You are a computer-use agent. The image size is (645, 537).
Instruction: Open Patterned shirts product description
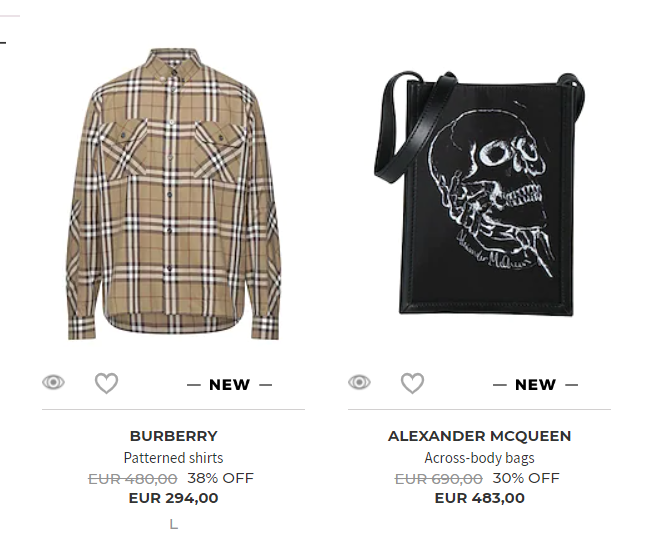click(x=173, y=458)
